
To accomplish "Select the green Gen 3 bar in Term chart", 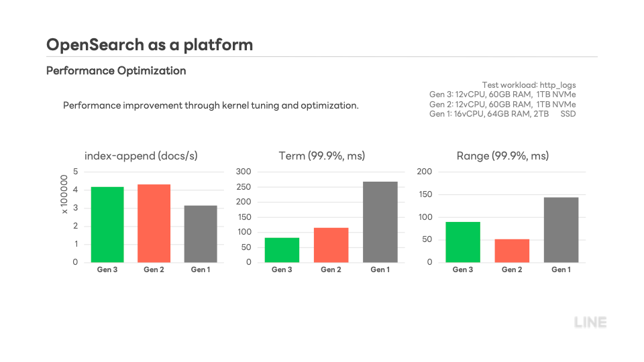I will pyautogui.click(x=282, y=250).
